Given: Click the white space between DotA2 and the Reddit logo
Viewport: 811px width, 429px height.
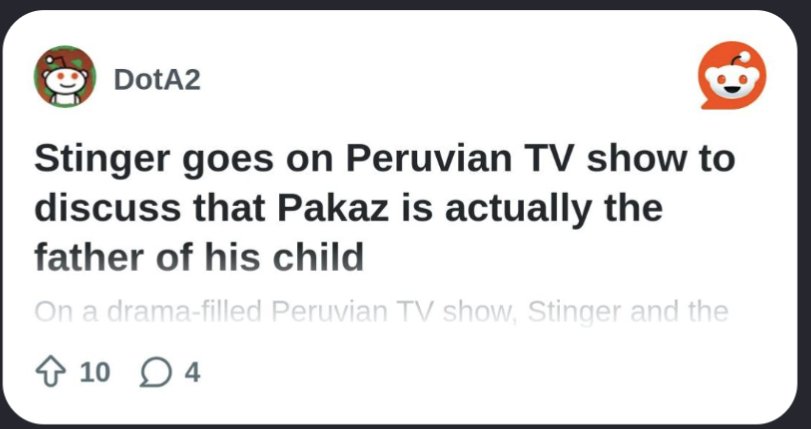Looking at the screenshot, I should (450, 79).
